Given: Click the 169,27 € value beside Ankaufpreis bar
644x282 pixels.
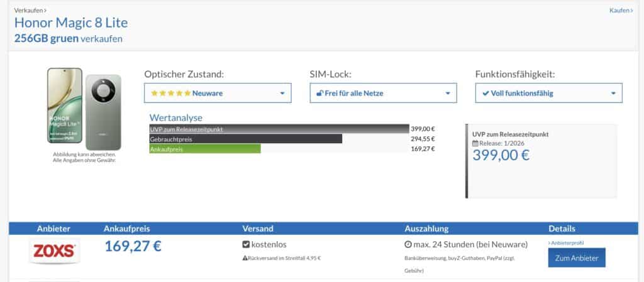Looking at the screenshot, I should pos(423,149).
